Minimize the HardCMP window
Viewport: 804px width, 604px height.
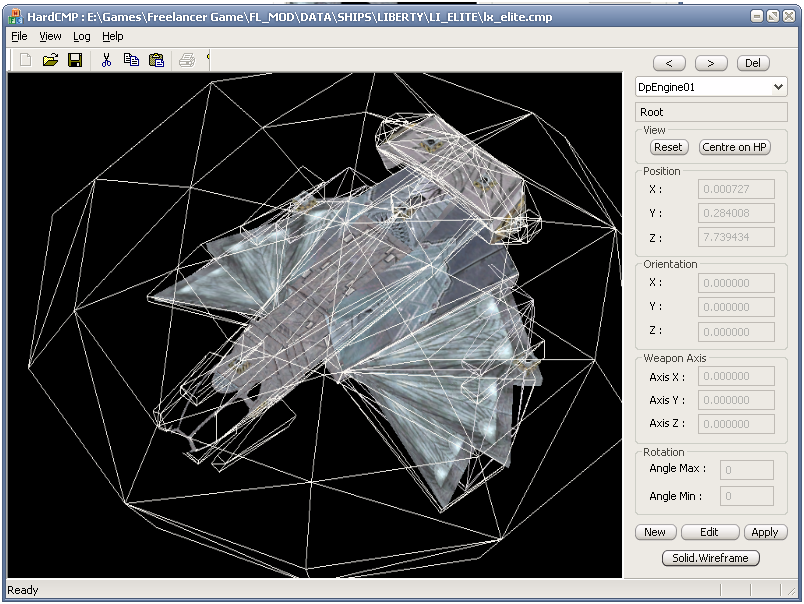pos(757,16)
